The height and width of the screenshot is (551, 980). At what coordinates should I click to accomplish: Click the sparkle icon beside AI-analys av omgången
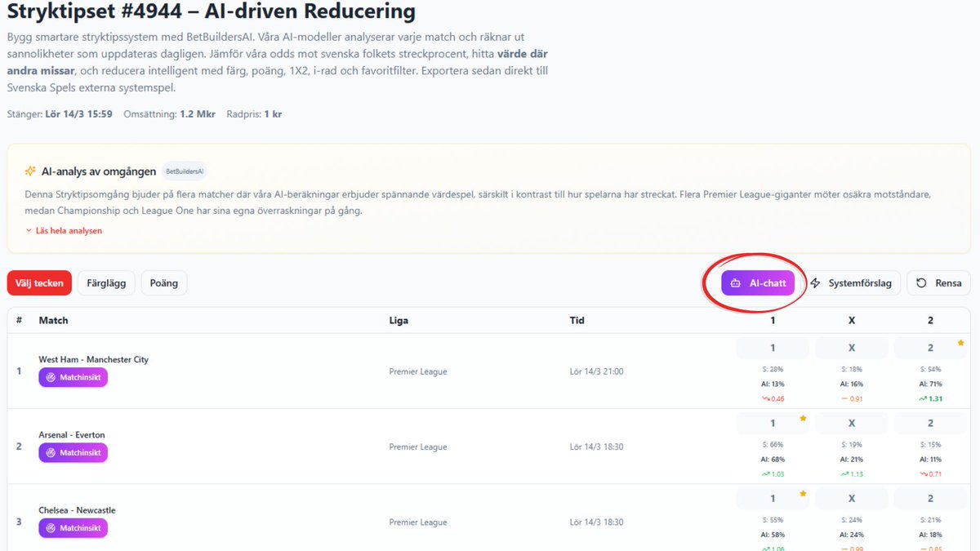pyautogui.click(x=30, y=171)
